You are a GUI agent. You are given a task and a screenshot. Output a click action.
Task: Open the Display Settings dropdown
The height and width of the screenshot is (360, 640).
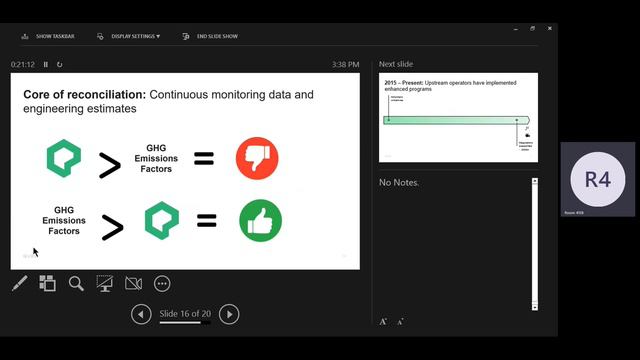(x=128, y=36)
